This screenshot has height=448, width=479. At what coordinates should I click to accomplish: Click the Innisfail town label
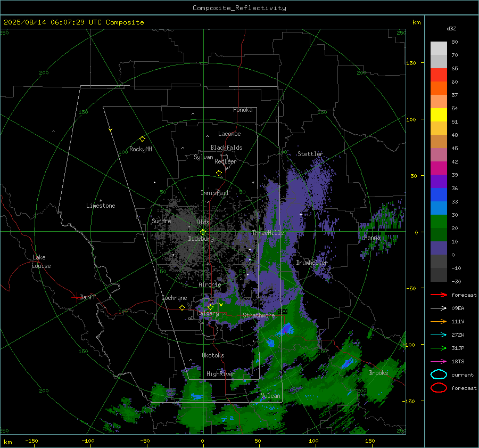pos(215,193)
